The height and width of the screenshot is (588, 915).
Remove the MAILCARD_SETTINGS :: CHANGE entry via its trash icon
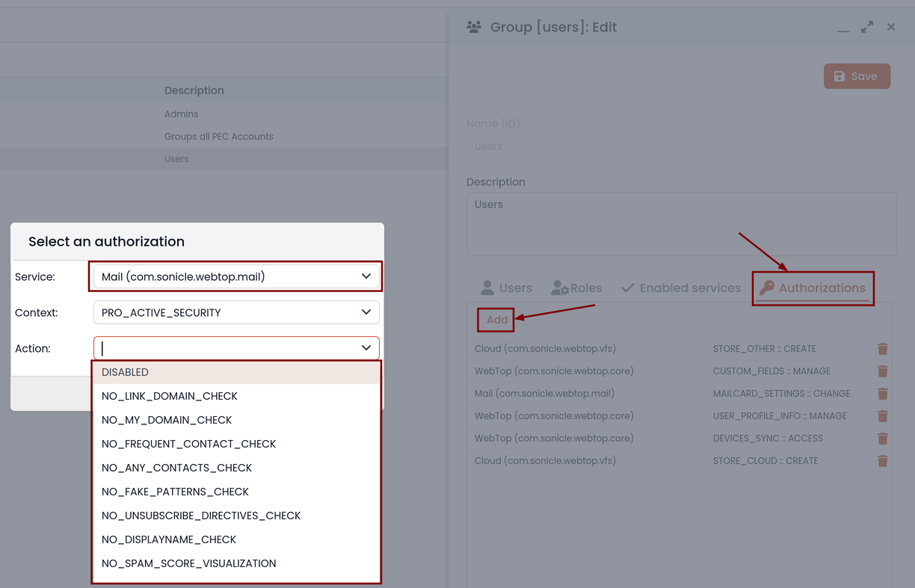point(882,394)
